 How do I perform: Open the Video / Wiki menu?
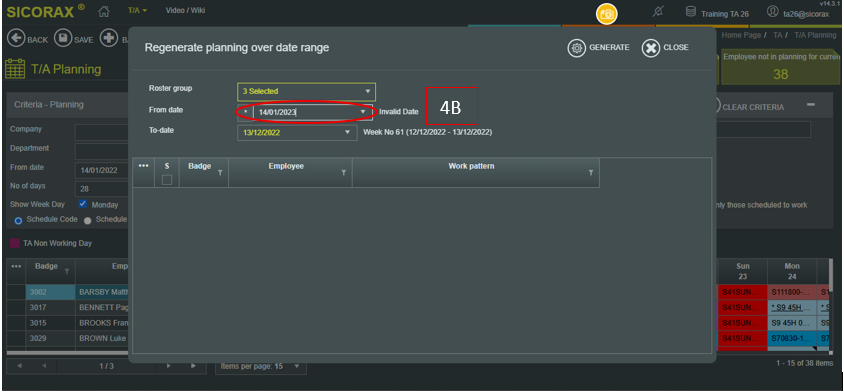tap(185, 10)
